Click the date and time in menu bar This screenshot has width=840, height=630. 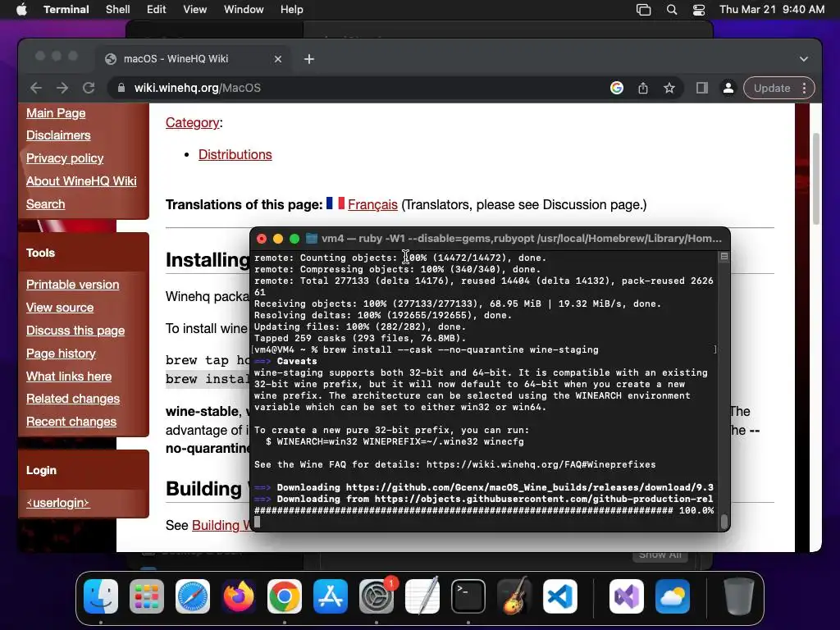point(772,10)
